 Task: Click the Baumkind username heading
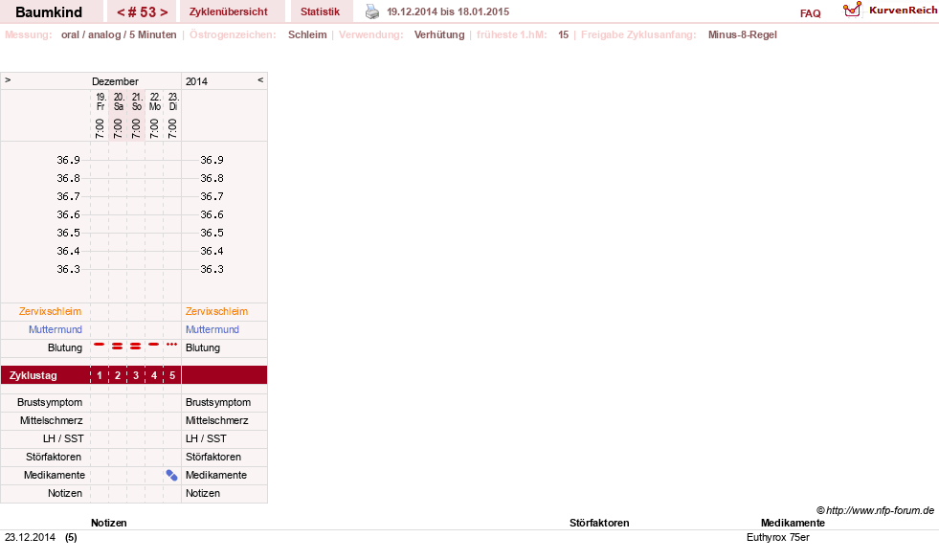(49, 12)
